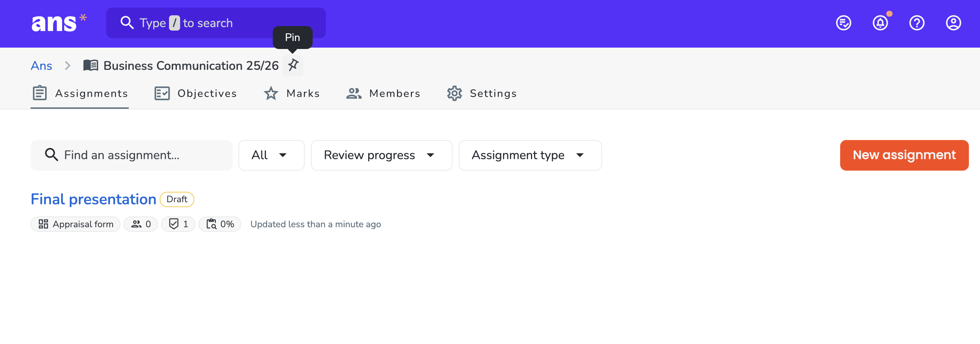The height and width of the screenshot is (344, 980).
Task: Click the shield checkmark count chip
Action: (x=178, y=224)
